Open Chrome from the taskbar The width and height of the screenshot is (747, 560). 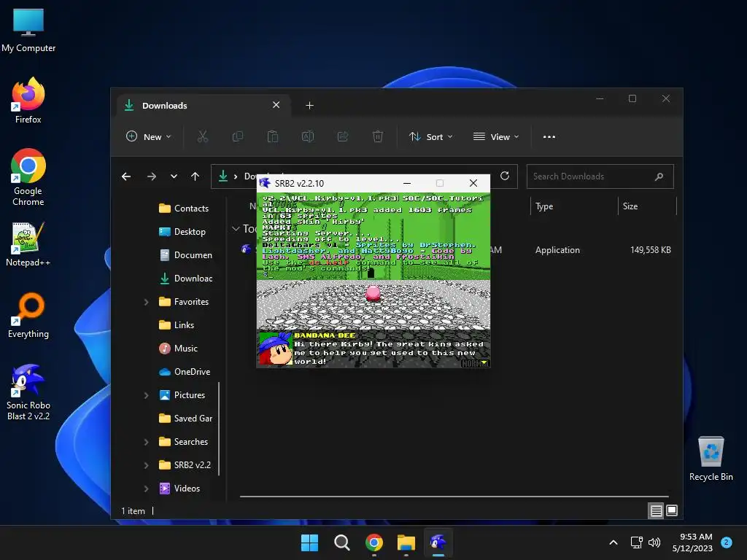(374, 542)
